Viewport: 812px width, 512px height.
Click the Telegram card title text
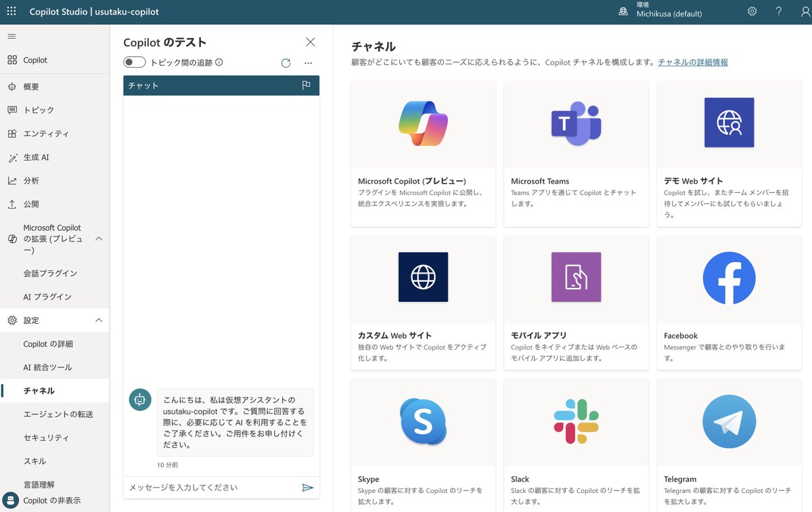[680, 479]
